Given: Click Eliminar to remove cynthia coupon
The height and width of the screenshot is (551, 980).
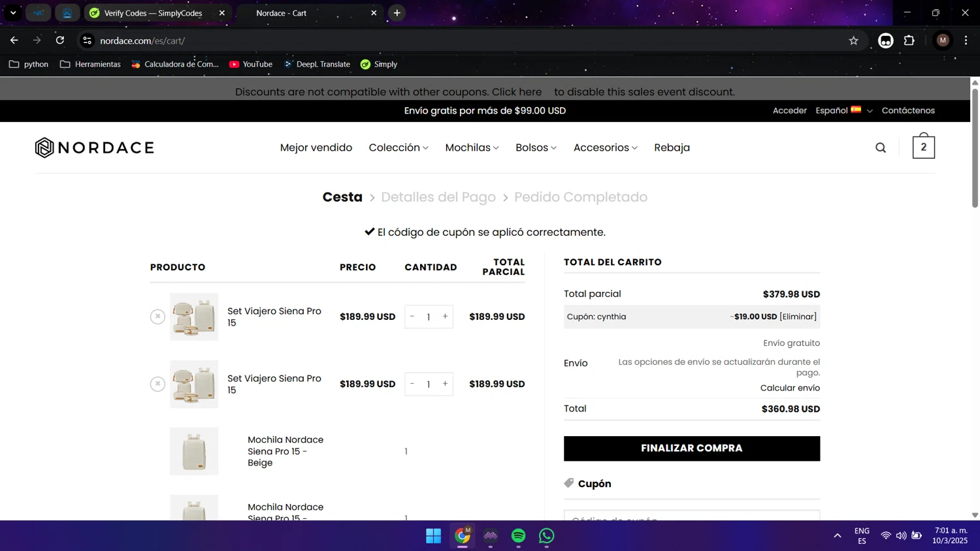Looking at the screenshot, I should pyautogui.click(x=798, y=317).
